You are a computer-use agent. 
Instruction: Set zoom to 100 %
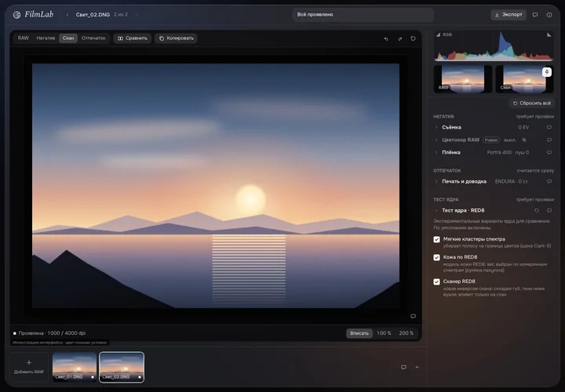(384, 333)
